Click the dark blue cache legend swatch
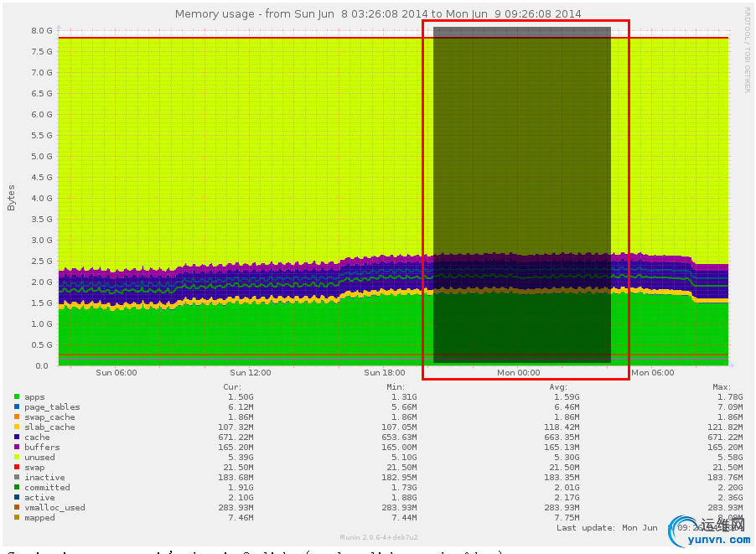This screenshot has height=554, width=756. click(x=17, y=437)
